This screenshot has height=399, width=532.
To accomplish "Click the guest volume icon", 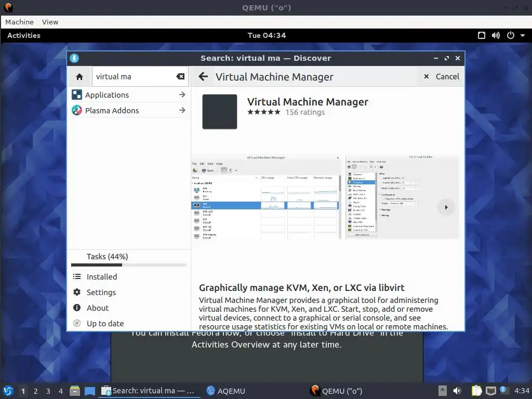I will (x=496, y=35).
